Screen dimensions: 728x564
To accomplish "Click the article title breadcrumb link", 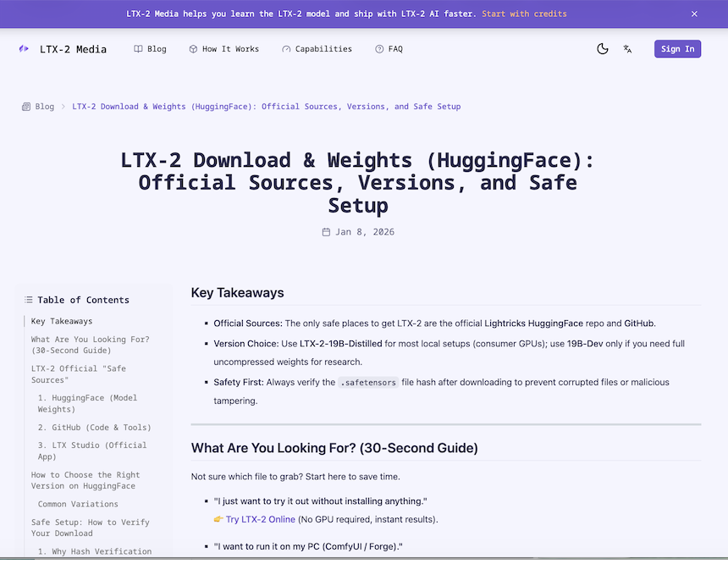I will (267, 107).
